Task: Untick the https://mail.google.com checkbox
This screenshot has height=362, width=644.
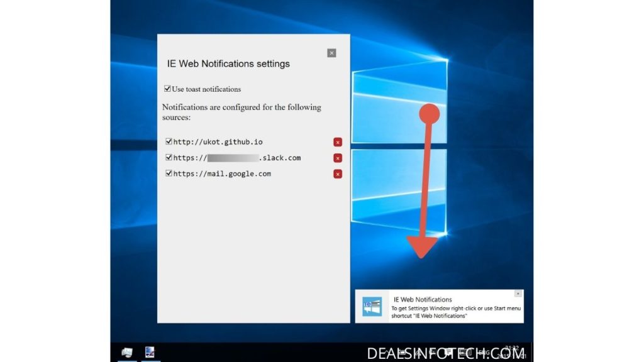Action: pos(169,173)
